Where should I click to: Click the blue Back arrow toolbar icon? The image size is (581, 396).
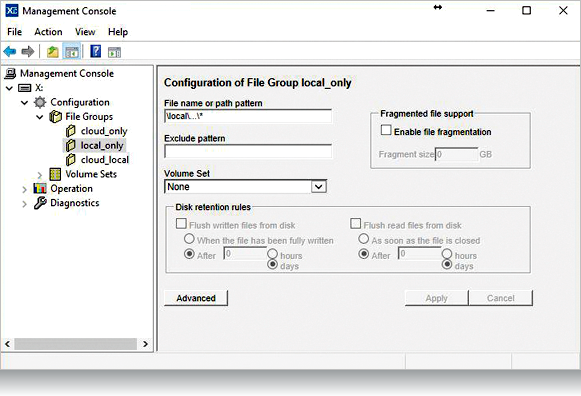(10, 51)
